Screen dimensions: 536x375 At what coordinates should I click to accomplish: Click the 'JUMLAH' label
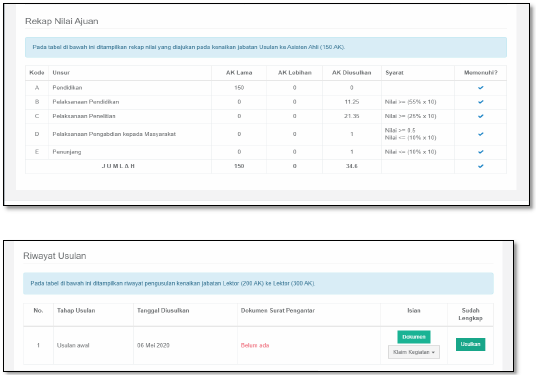click(118, 166)
